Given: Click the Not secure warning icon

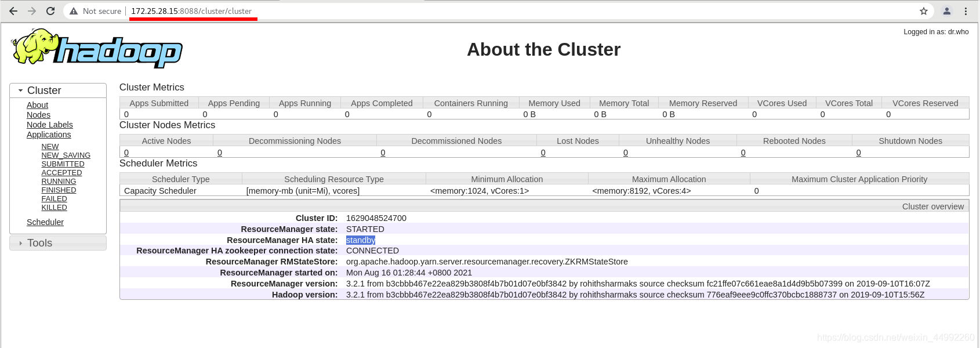Looking at the screenshot, I should tap(74, 11).
